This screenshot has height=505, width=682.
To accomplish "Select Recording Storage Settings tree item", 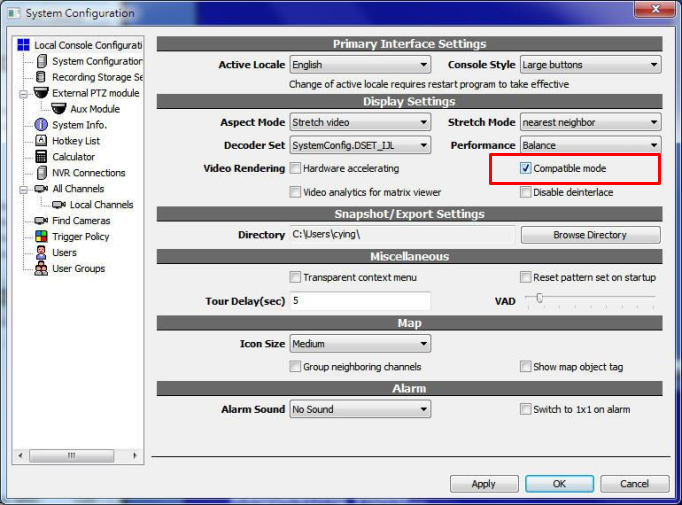I will (97, 77).
